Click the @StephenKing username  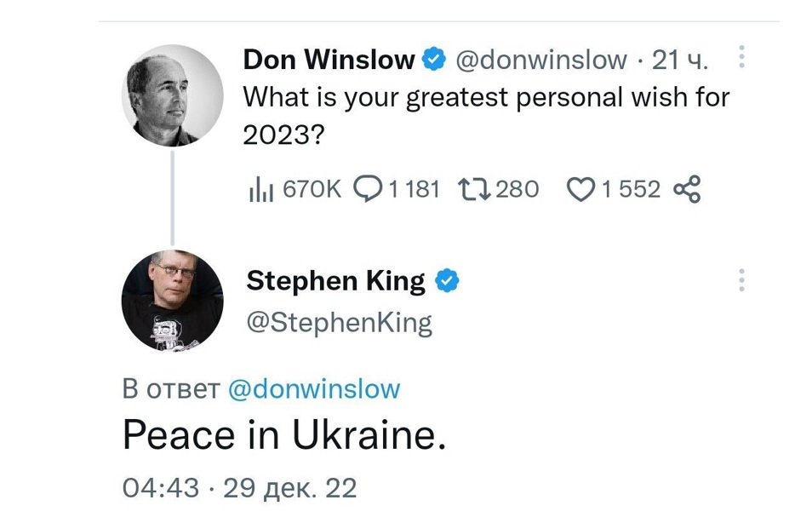click(340, 323)
